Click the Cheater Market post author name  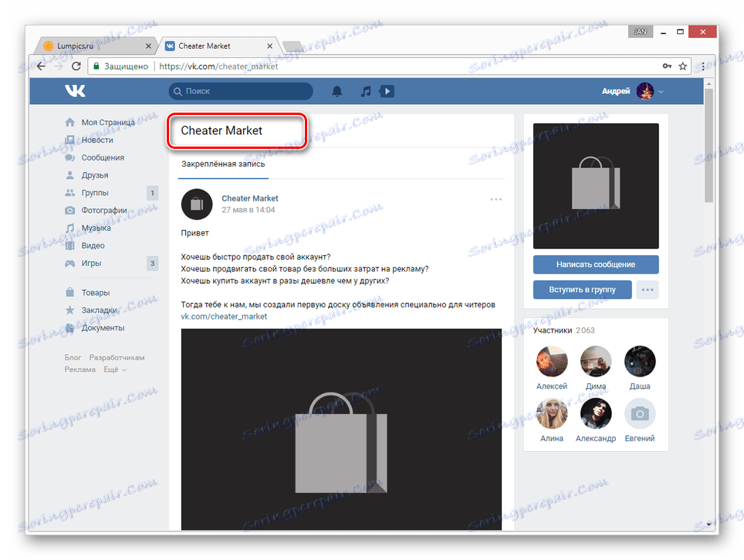pos(250,198)
